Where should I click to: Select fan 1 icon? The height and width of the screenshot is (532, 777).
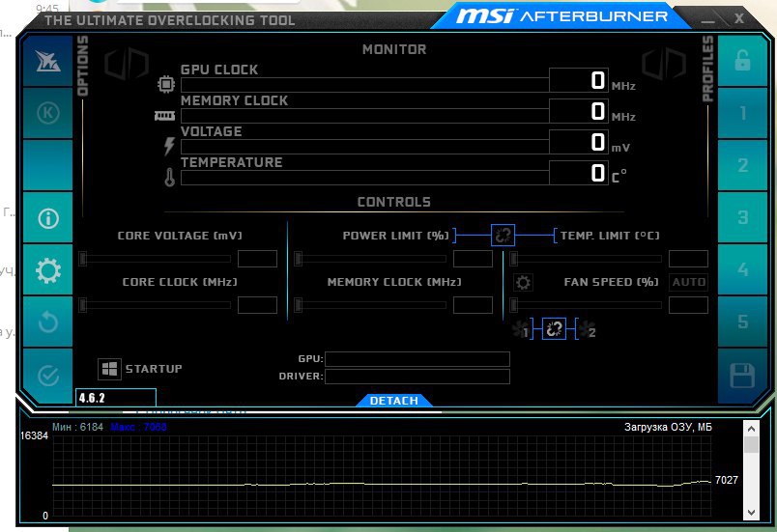point(521,329)
